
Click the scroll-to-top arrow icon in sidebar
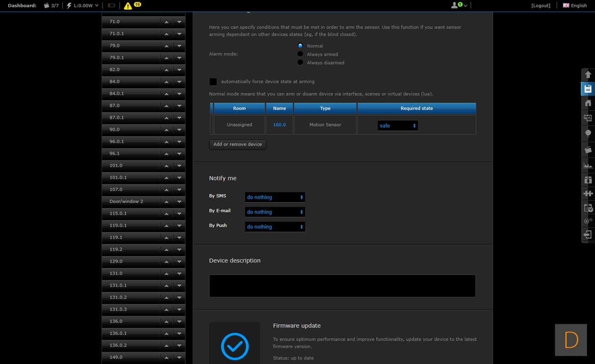588,75
